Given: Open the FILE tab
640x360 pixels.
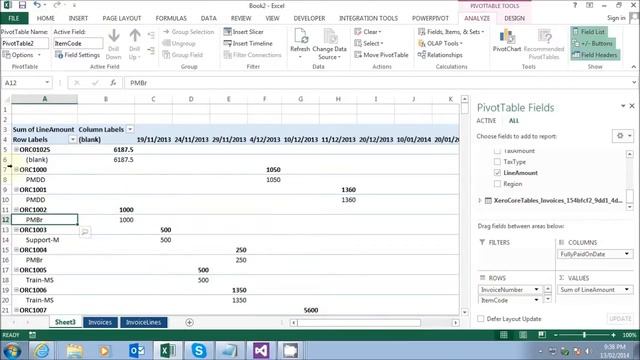Looking at the screenshot, I should 14,18.
